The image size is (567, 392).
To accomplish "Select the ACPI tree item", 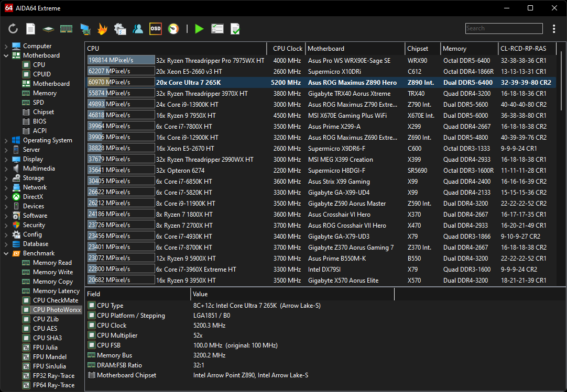I will click(x=39, y=131).
